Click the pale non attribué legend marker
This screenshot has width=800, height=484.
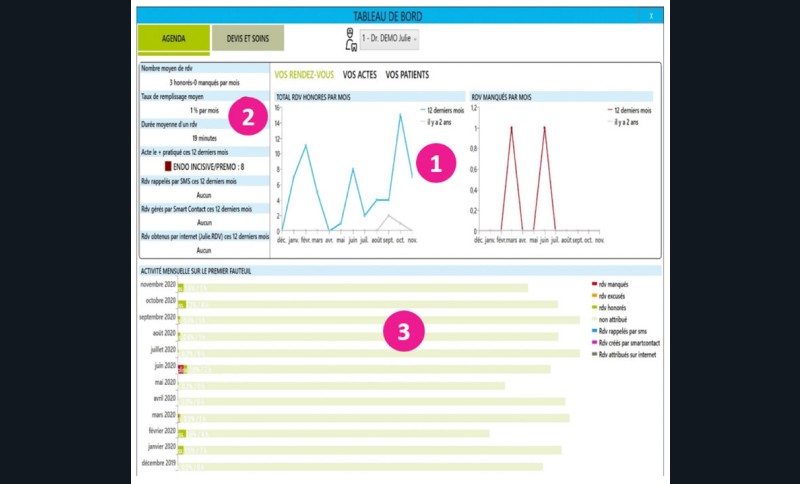[x=594, y=319]
